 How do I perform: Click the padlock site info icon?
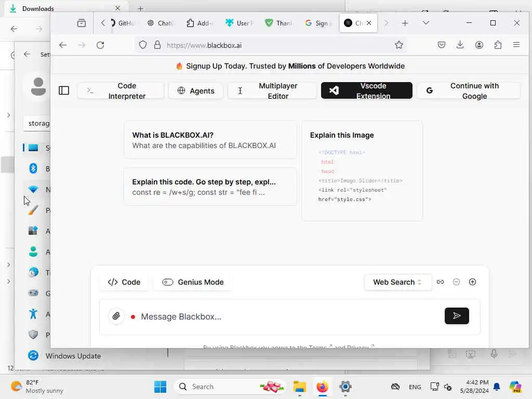[157, 45]
